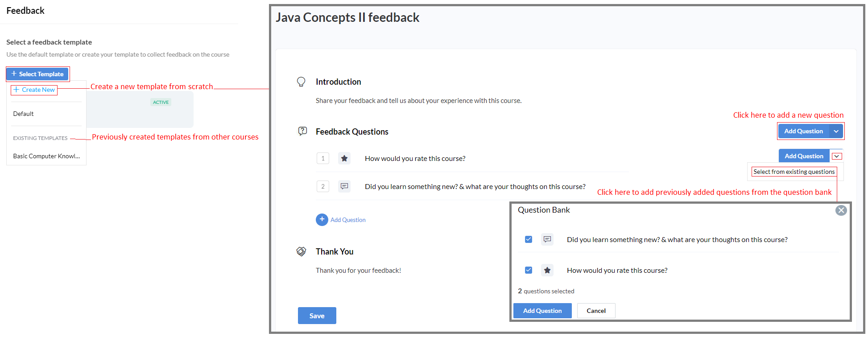Click Create New template link
Screen dimensions: 868x341
point(34,90)
